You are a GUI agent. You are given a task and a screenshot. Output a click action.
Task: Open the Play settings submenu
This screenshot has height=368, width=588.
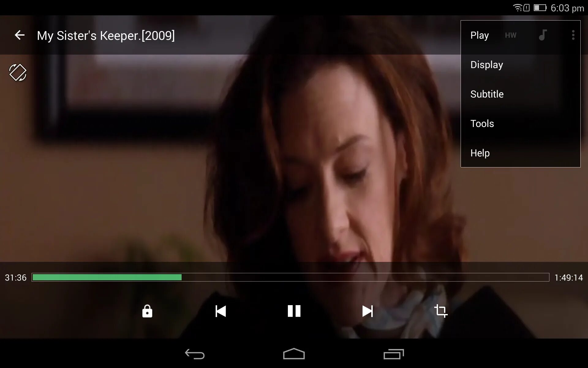coord(480,35)
